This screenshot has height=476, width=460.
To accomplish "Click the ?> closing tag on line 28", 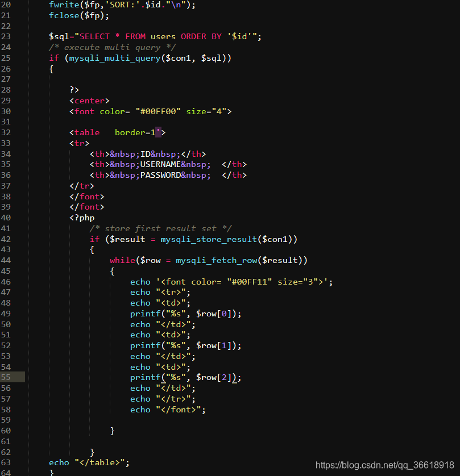I will (x=74, y=90).
